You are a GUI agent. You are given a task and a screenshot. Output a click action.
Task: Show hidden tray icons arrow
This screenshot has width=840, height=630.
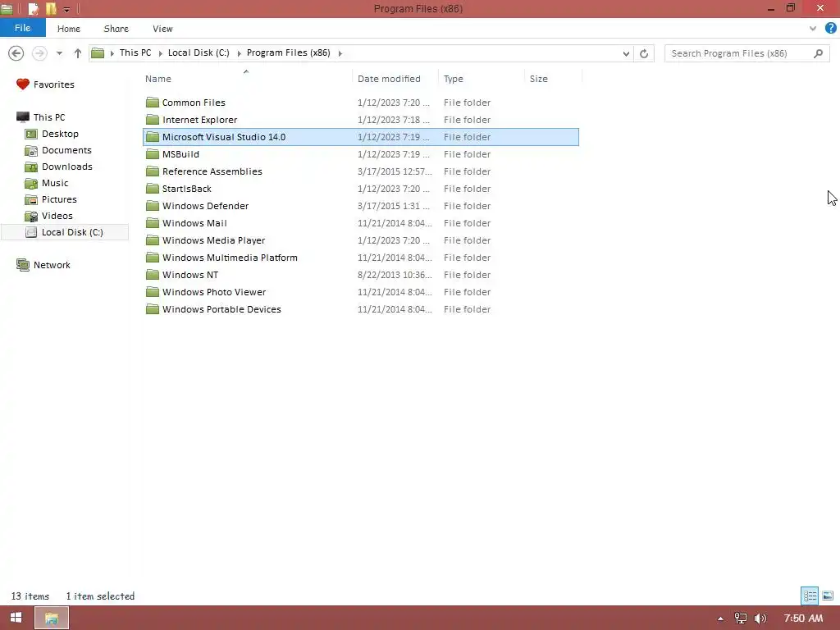coord(720,619)
